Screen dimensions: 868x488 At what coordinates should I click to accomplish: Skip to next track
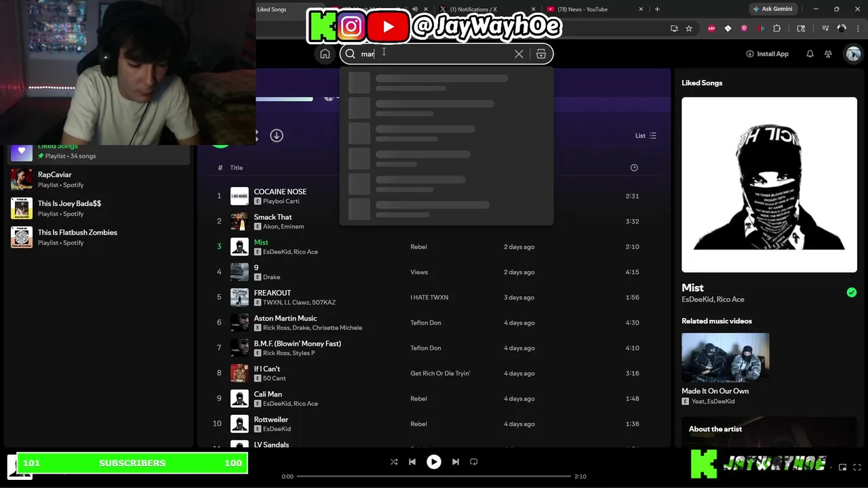tap(456, 462)
